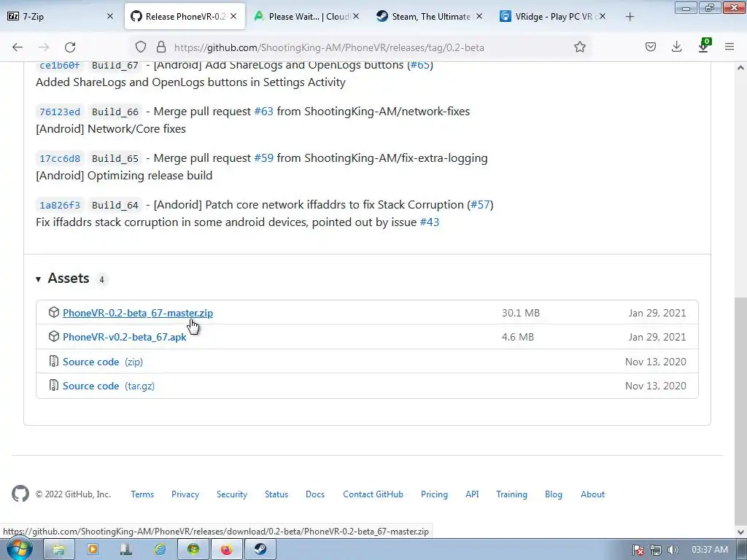Open Windows Explorer from the taskbar

point(58,550)
